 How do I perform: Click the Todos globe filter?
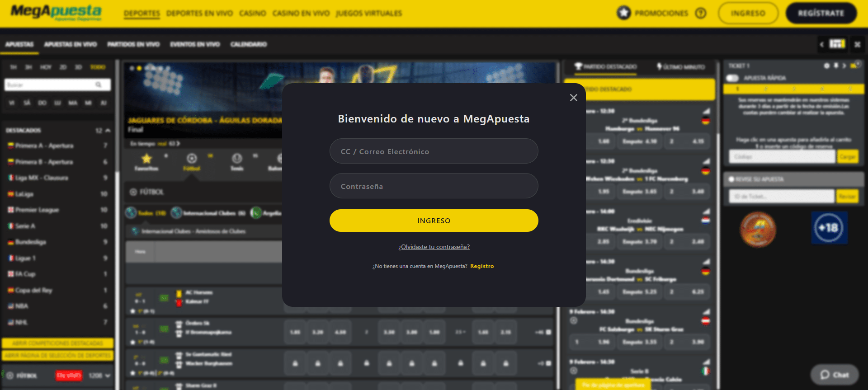pyautogui.click(x=146, y=213)
